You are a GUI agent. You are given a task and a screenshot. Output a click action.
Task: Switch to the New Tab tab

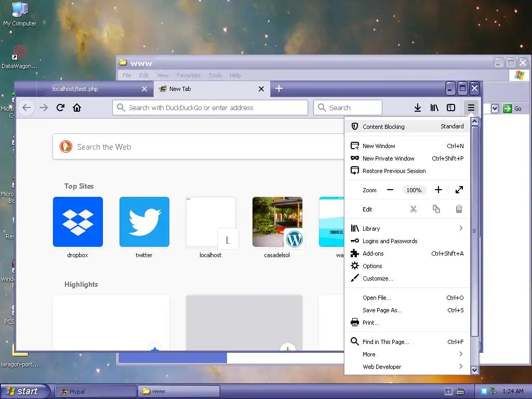point(212,89)
